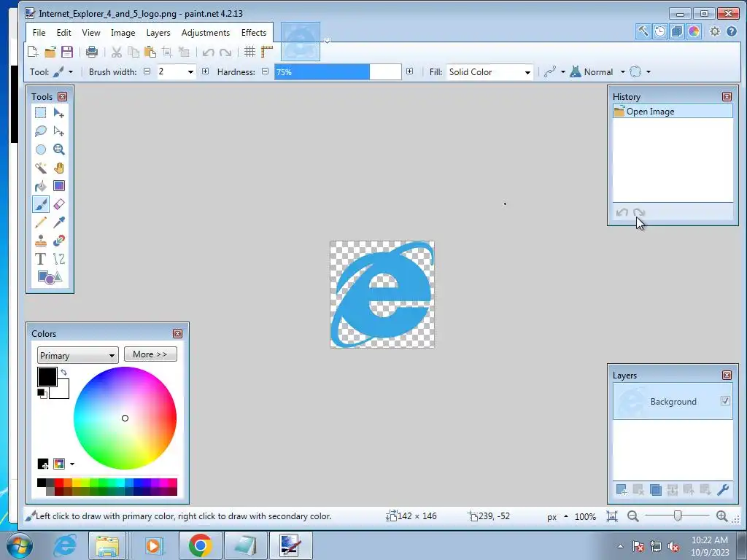Select the Pan hand tool

pyautogui.click(x=58, y=168)
